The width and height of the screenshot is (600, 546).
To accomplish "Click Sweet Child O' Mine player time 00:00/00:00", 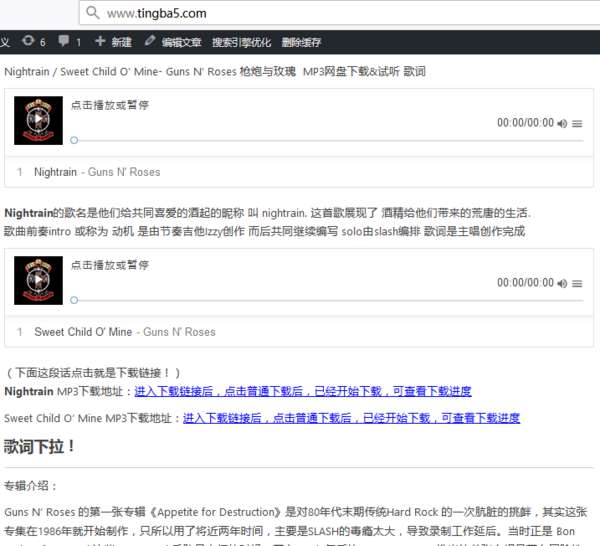I will 525,283.
